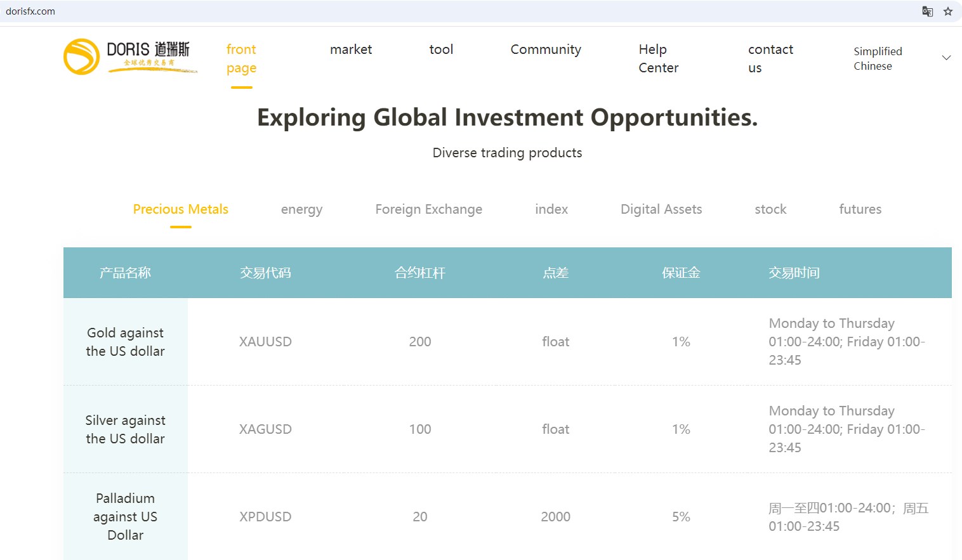Expand the language chevron arrow
This screenshot has height=560, width=962.
click(x=946, y=58)
